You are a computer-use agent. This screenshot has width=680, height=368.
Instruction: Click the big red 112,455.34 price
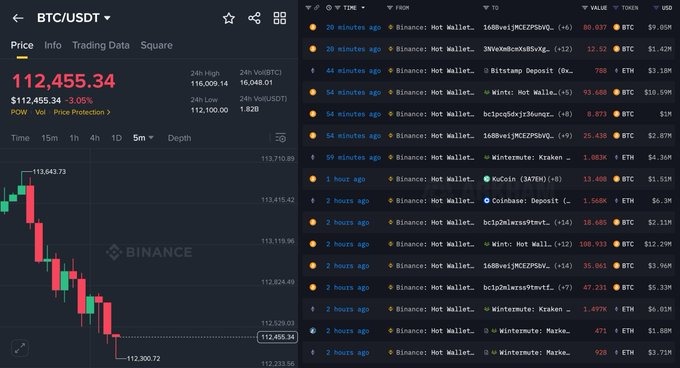click(63, 81)
